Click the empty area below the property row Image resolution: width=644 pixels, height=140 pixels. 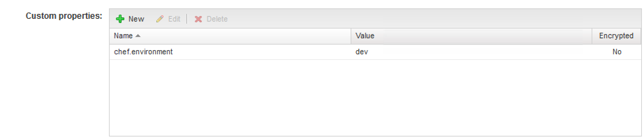point(375,98)
